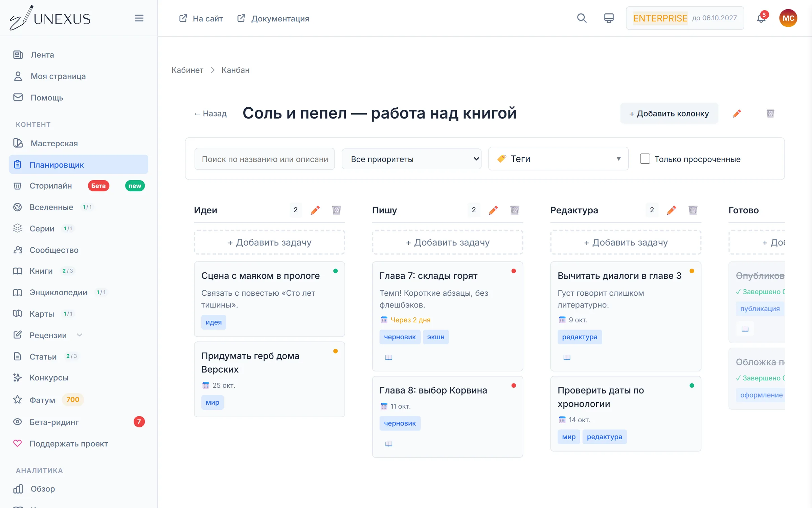812x508 pixels.
Task: Open book icon on Глава 7 card
Action: pos(389,357)
